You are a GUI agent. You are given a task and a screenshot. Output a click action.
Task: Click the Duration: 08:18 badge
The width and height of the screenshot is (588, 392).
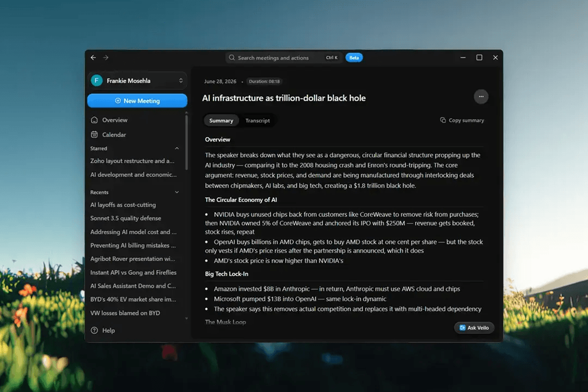pyautogui.click(x=265, y=82)
